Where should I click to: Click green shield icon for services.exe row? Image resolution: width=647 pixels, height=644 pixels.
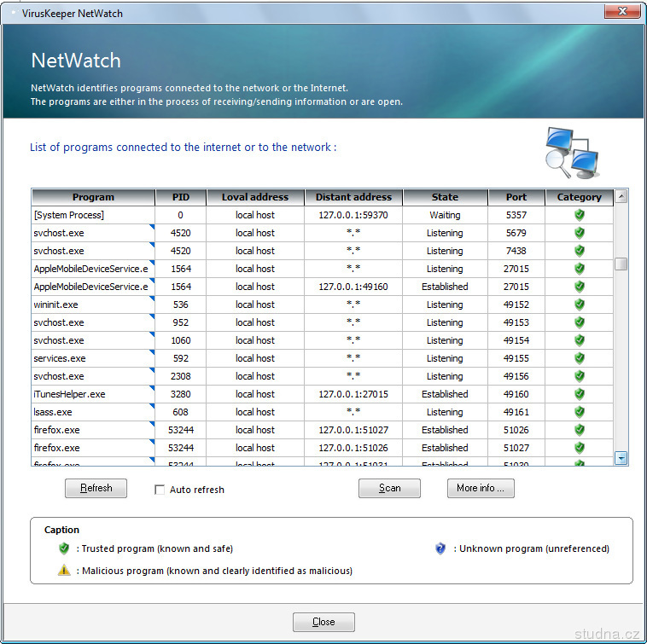(x=579, y=358)
